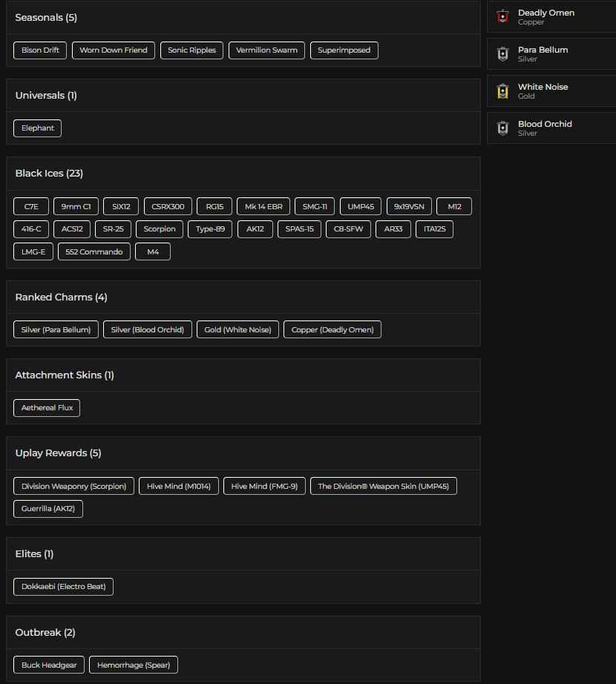This screenshot has height=684, width=616.
Task: Select the Elephant universal skin
Action: click(37, 128)
